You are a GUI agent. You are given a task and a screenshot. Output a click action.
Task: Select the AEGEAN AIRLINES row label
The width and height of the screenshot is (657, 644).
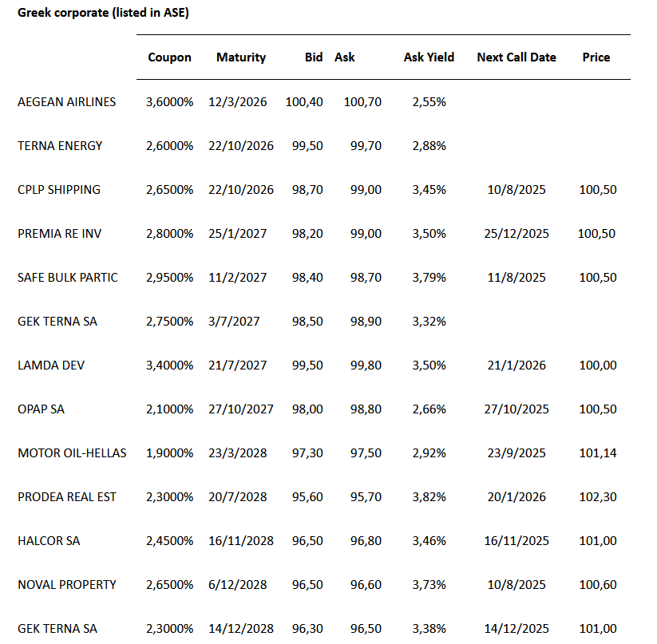point(66,102)
